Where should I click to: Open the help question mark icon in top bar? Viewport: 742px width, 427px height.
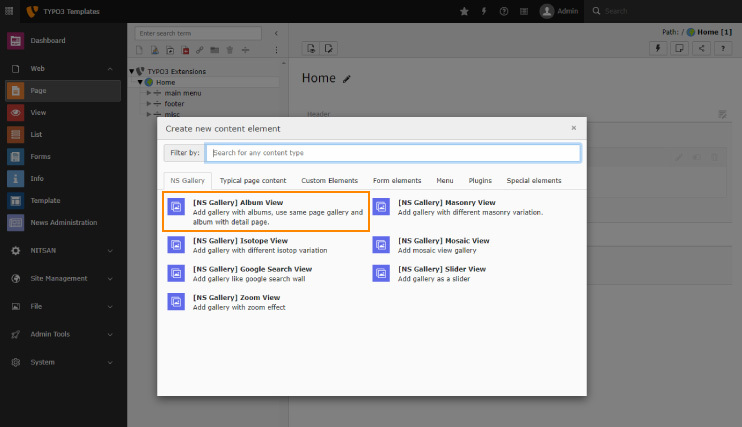(503, 11)
